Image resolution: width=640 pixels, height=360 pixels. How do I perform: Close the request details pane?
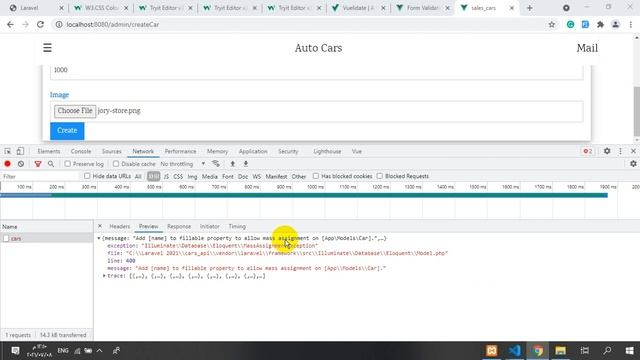pos(100,226)
